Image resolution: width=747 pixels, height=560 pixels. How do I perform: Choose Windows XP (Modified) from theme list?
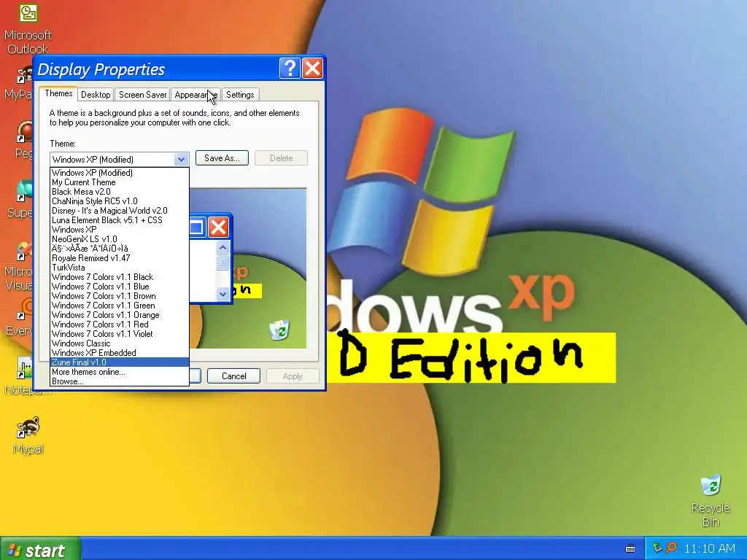point(120,172)
